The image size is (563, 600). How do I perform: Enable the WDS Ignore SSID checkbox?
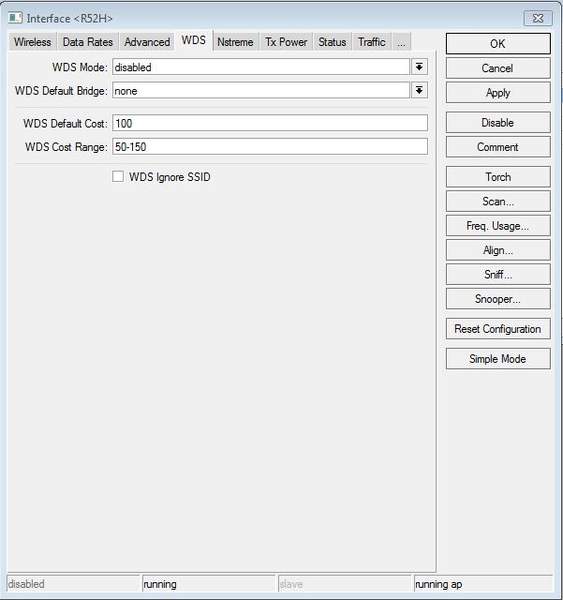118,176
